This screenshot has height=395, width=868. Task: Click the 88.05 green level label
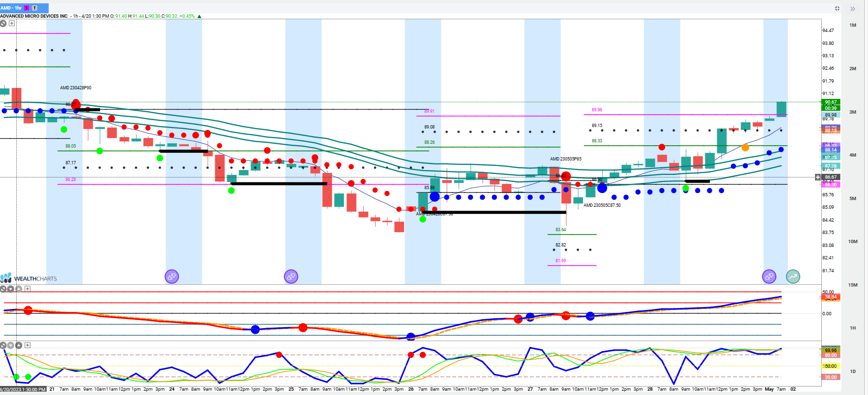[x=71, y=146]
